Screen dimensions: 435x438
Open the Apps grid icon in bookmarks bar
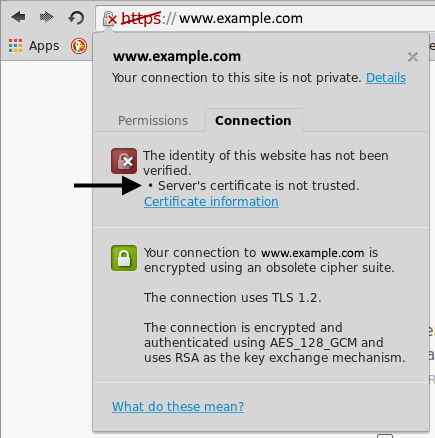tap(15, 46)
